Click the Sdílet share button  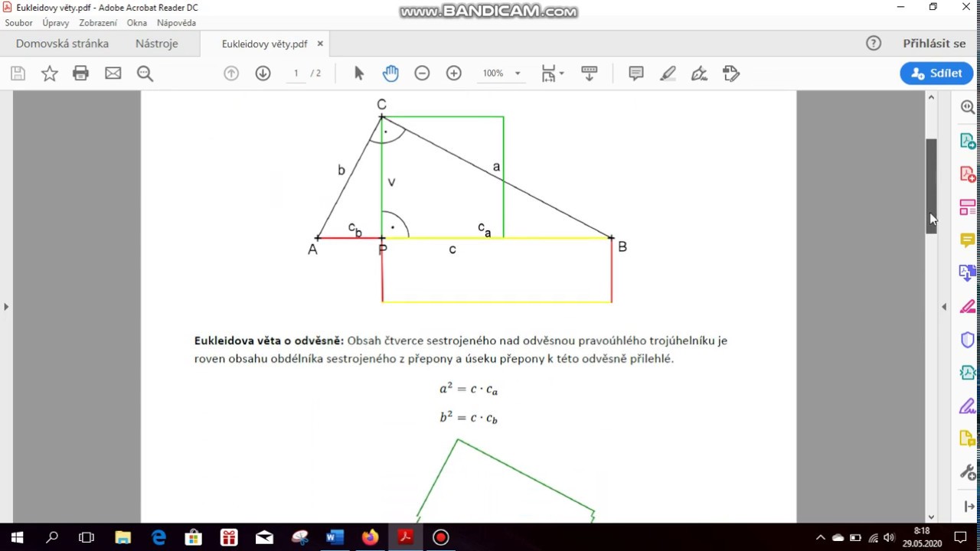click(x=936, y=73)
